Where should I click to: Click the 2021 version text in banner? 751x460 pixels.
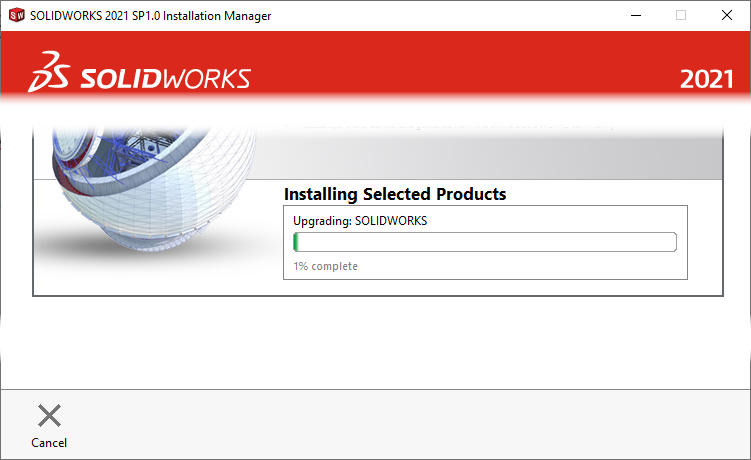(x=706, y=79)
